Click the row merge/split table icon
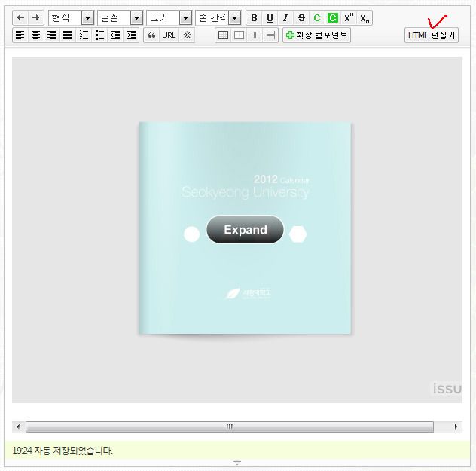 coord(270,35)
